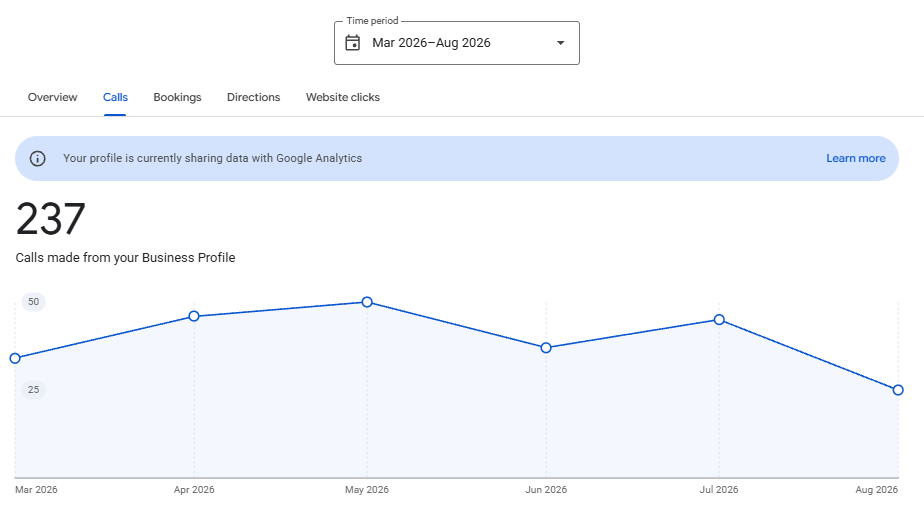The image size is (924, 511).
Task: Click the 25 axis label
Action: click(x=34, y=390)
